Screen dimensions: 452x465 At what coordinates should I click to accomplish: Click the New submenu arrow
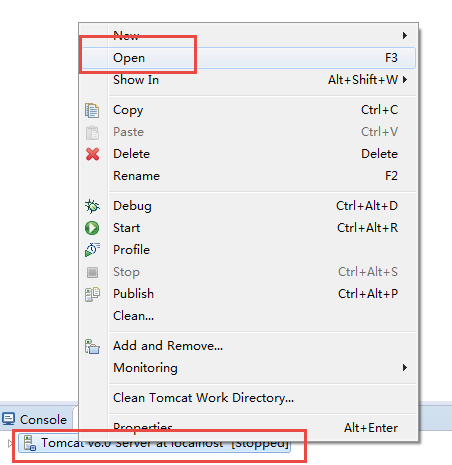pyautogui.click(x=405, y=35)
